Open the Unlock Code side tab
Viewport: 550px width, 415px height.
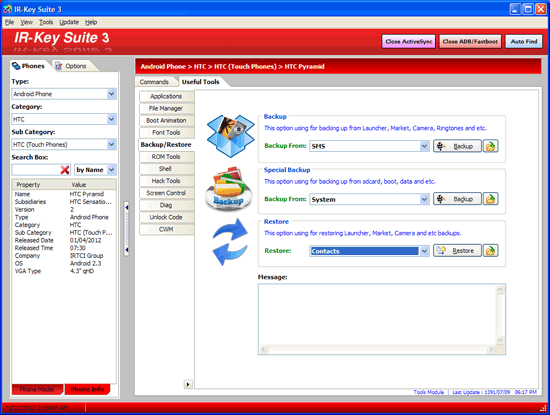[x=166, y=217]
